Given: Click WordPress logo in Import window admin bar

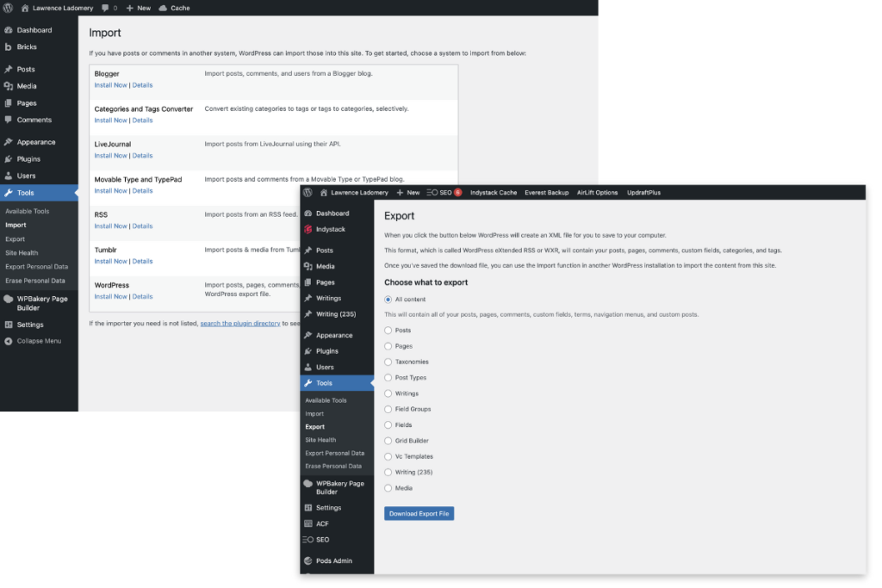Looking at the screenshot, I should point(8,8).
